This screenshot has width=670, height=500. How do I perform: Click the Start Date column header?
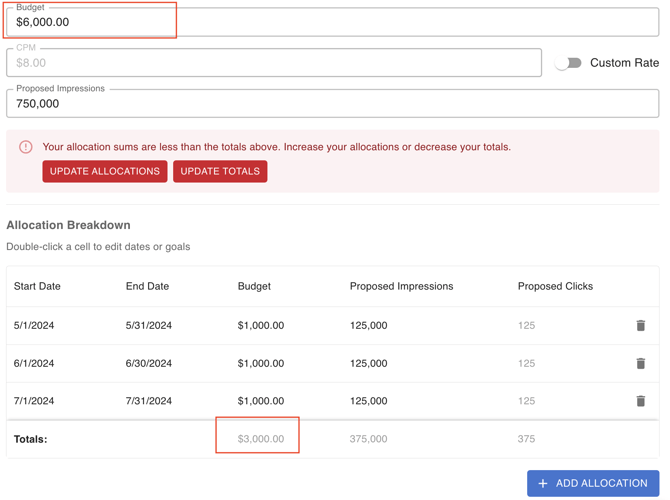point(37,286)
